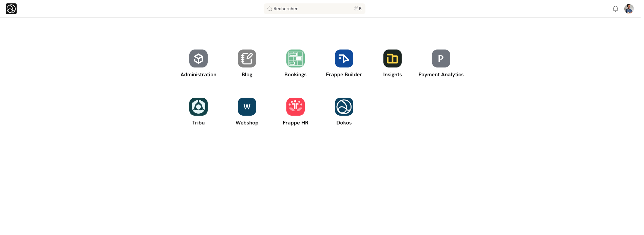Click the gray Payment Analytics 'P' icon
The width and height of the screenshot is (644, 235).
pyautogui.click(x=441, y=59)
